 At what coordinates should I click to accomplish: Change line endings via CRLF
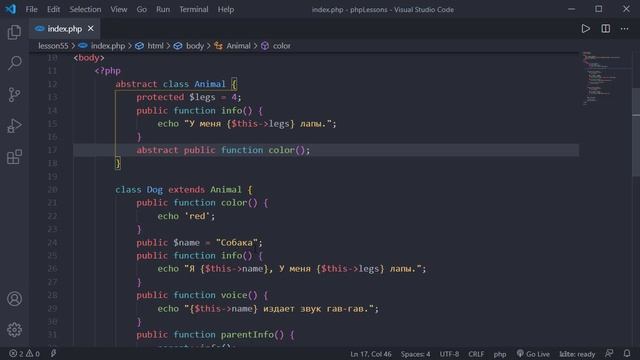click(476, 354)
